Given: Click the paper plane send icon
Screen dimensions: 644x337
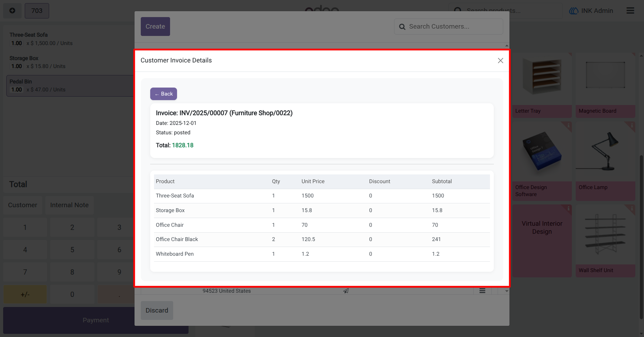Looking at the screenshot, I should [x=346, y=291].
